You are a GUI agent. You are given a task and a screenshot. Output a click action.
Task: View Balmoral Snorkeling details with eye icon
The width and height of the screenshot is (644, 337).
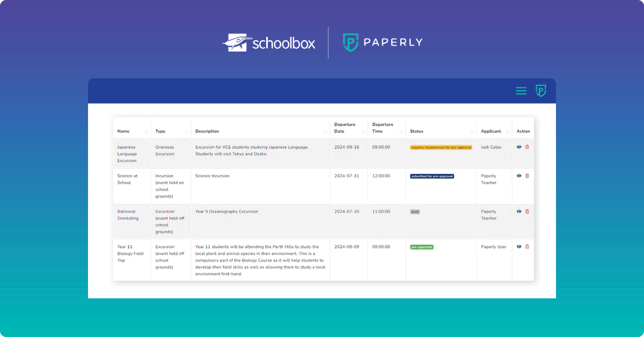coord(518,211)
